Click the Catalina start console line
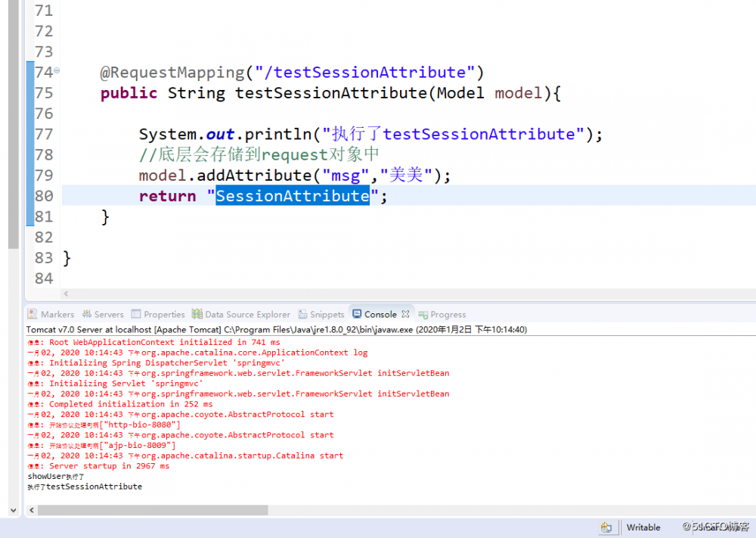 186,456
